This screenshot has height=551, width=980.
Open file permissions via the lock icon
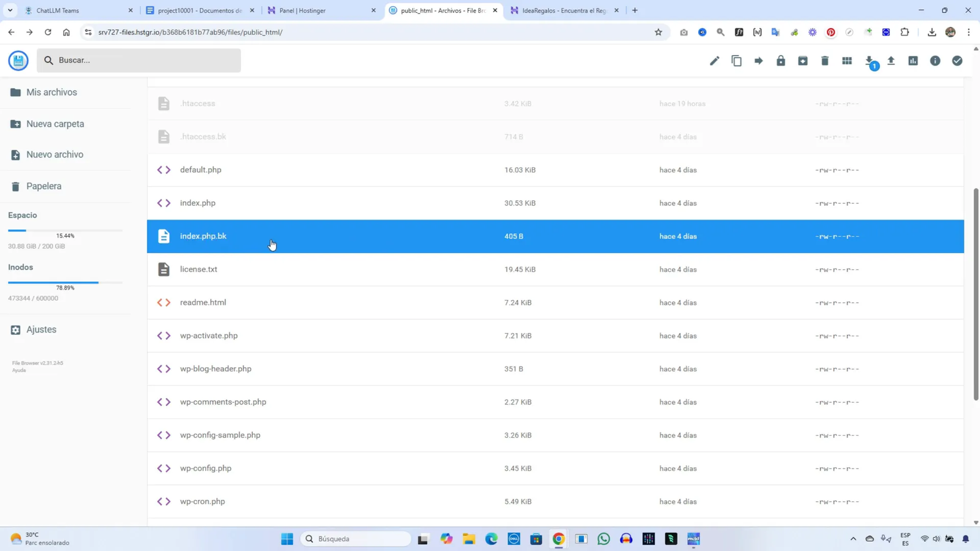click(780, 60)
